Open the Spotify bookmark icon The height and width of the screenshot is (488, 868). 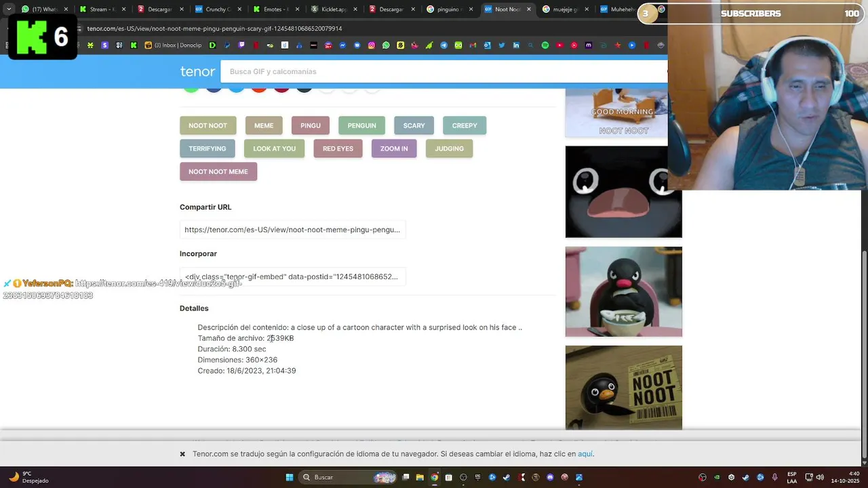pos(545,45)
